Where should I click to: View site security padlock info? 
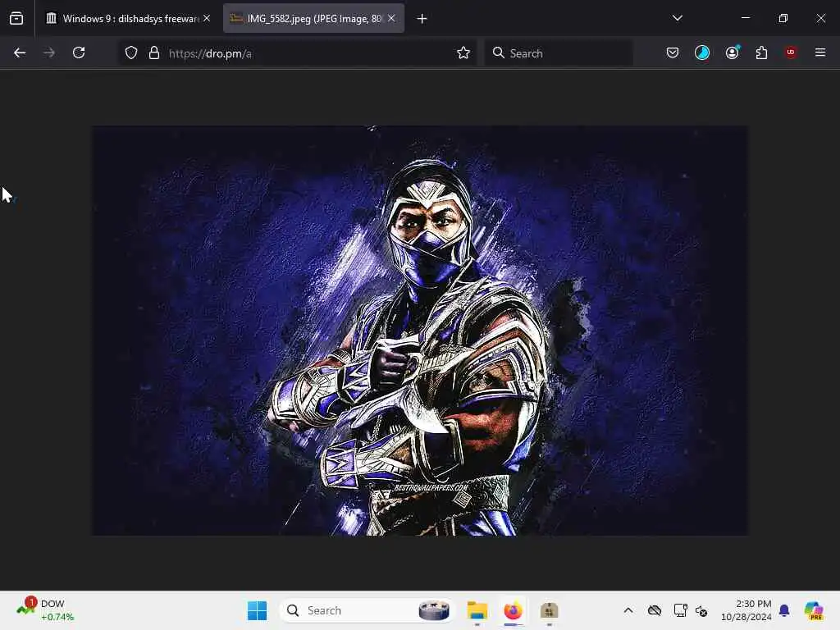[154, 52]
